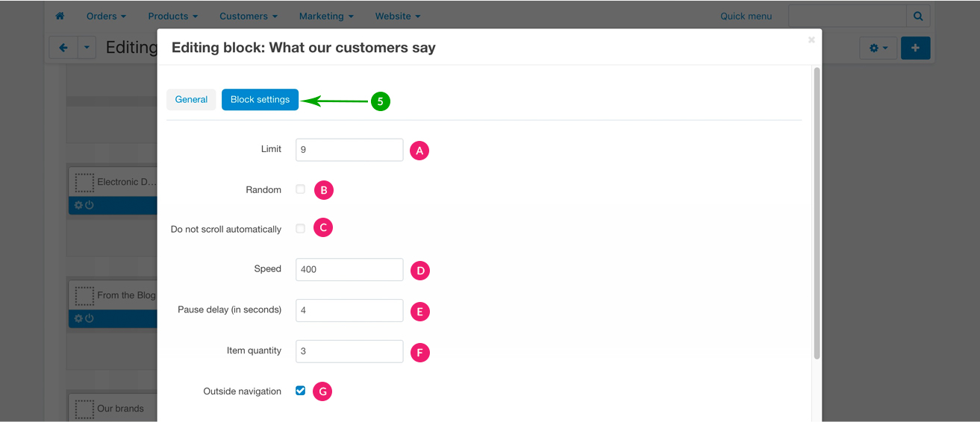Enable the Random checkbox
Screen dimensions: 980x422
click(x=300, y=189)
